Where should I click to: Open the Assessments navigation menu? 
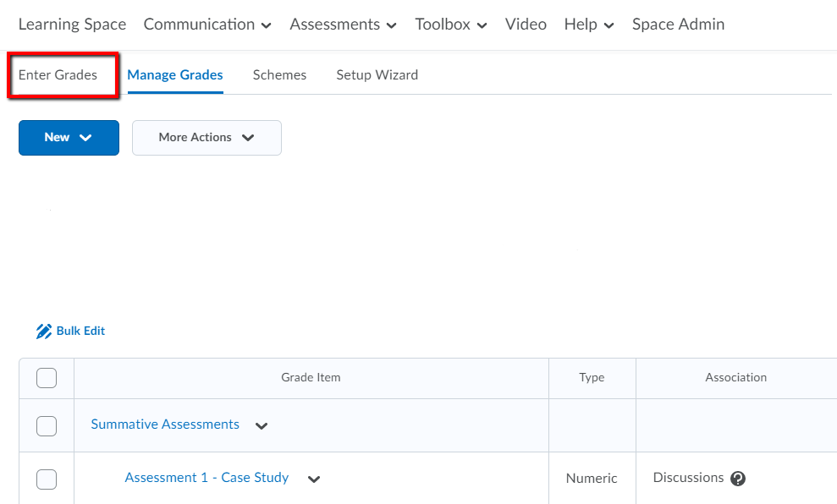[343, 25]
